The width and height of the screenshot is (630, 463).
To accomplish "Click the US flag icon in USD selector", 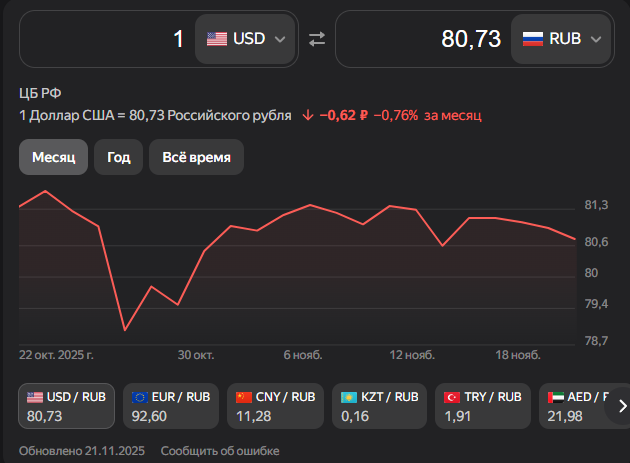I will click(x=216, y=39).
